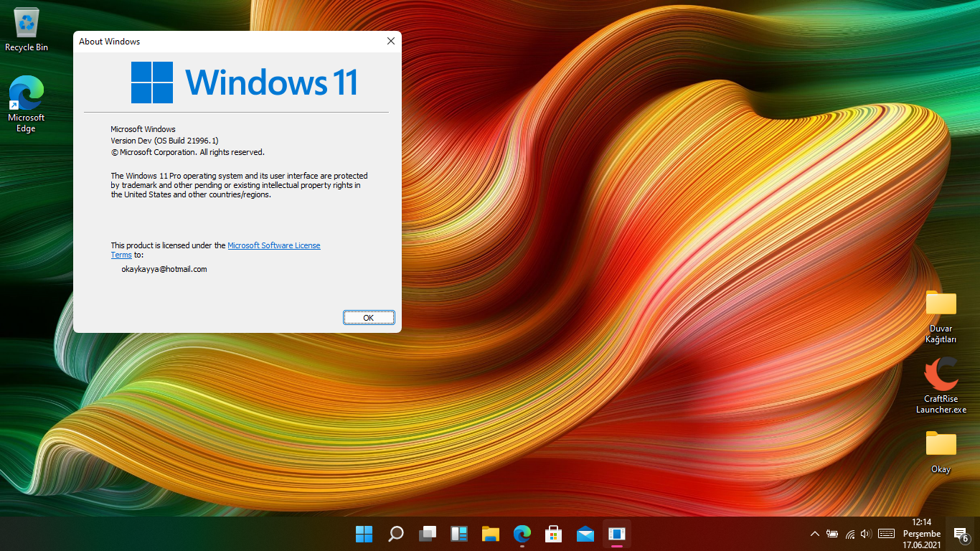Click OK in the About Windows dialog
980x551 pixels.
coord(369,318)
